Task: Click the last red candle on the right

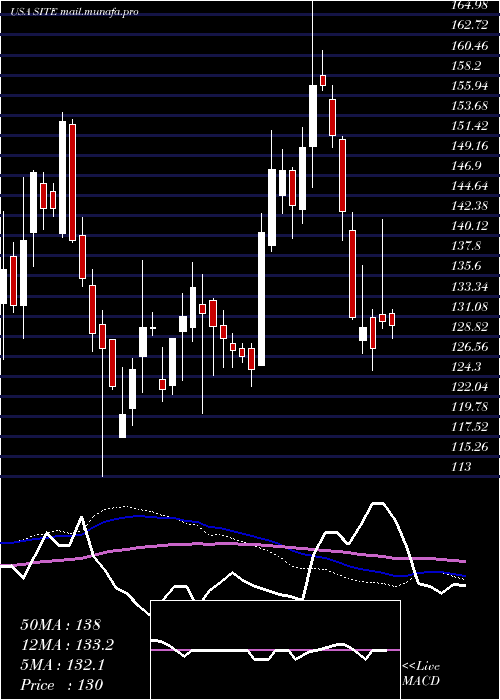Action: (392, 320)
